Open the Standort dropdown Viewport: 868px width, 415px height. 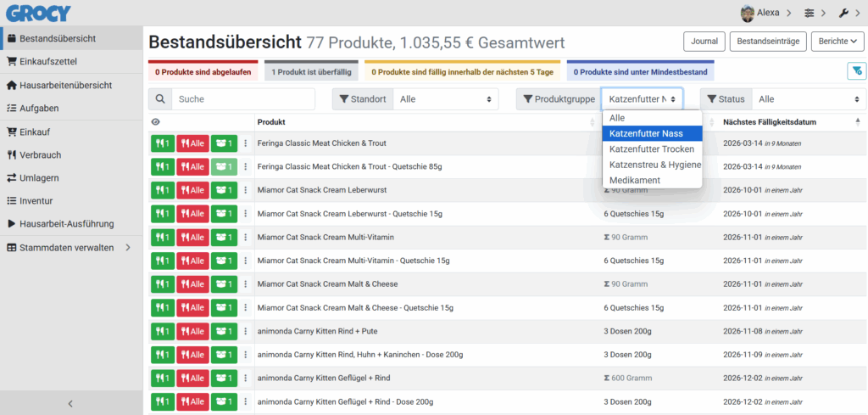coord(446,99)
